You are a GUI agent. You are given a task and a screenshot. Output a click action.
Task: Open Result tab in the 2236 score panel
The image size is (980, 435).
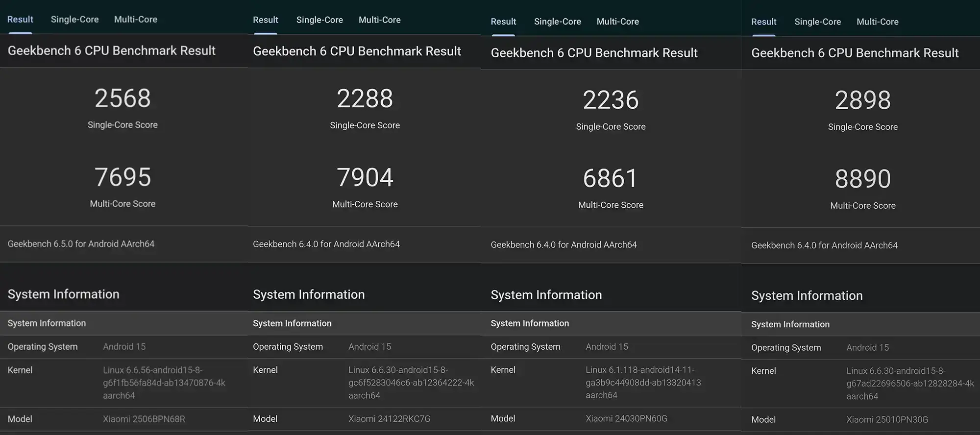pyautogui.click(x=503, y=22)
